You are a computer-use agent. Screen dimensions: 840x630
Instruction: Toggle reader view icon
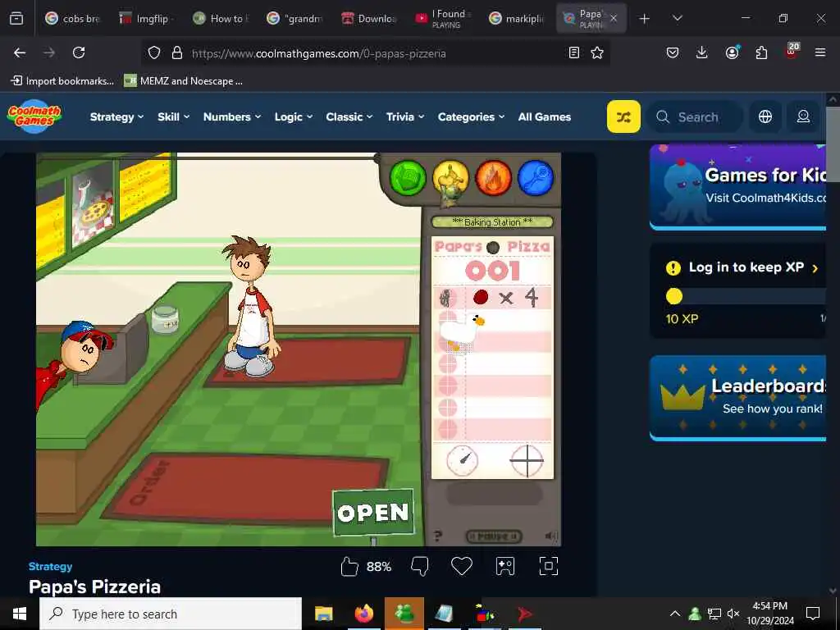pyautogui.click(x=573, y=52)
